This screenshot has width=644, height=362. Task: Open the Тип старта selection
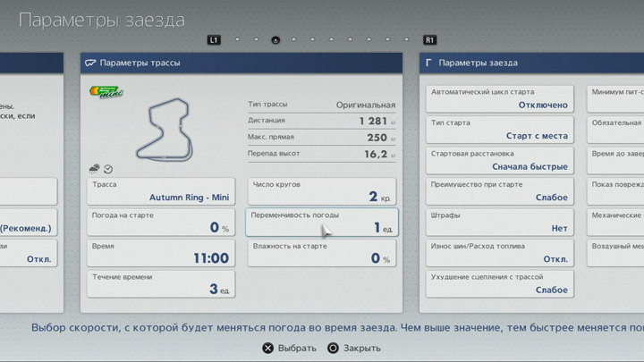tap(498, 130)
